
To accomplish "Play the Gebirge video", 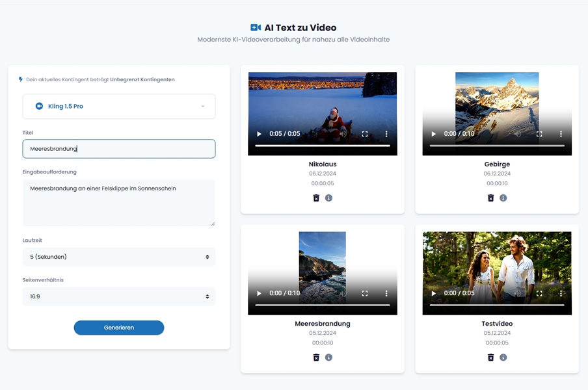I will [x=433, y=134].
